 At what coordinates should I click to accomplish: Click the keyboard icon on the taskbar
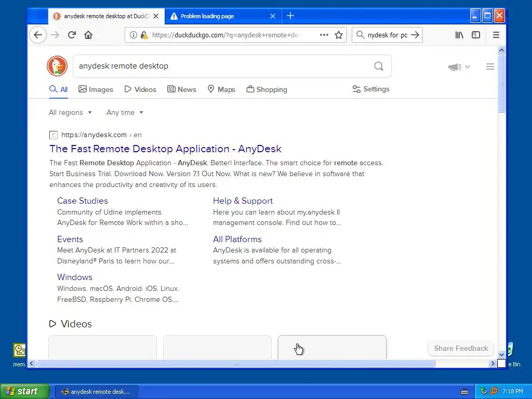click(x=464, y=392)
